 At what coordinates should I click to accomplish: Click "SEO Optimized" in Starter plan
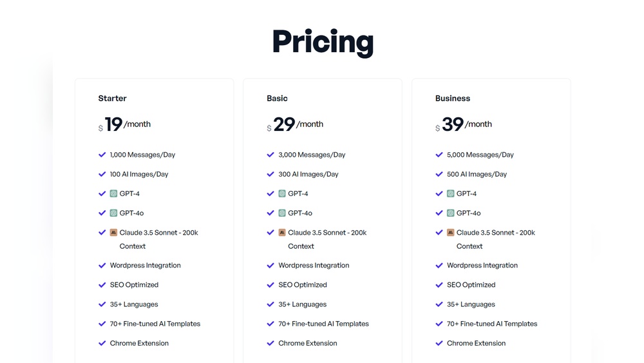(x=134, y=285)
